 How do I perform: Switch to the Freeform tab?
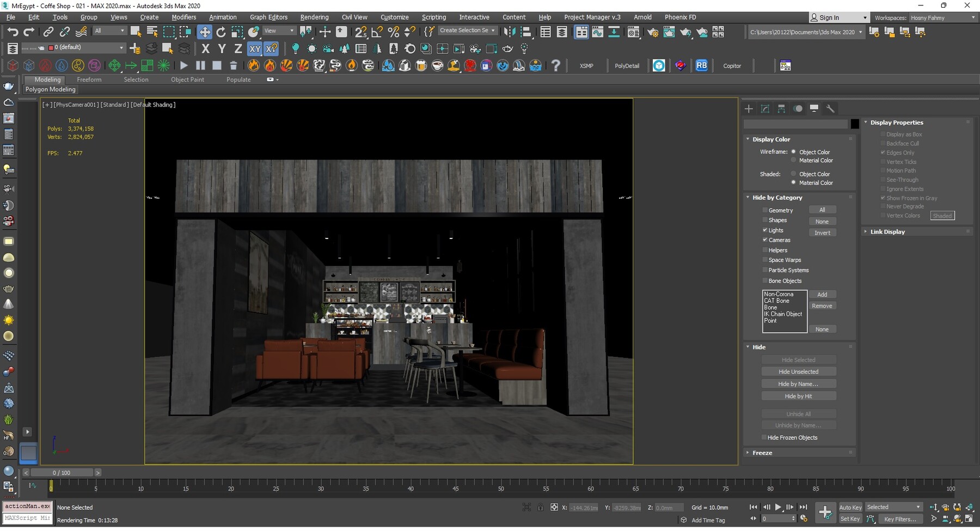89,80
